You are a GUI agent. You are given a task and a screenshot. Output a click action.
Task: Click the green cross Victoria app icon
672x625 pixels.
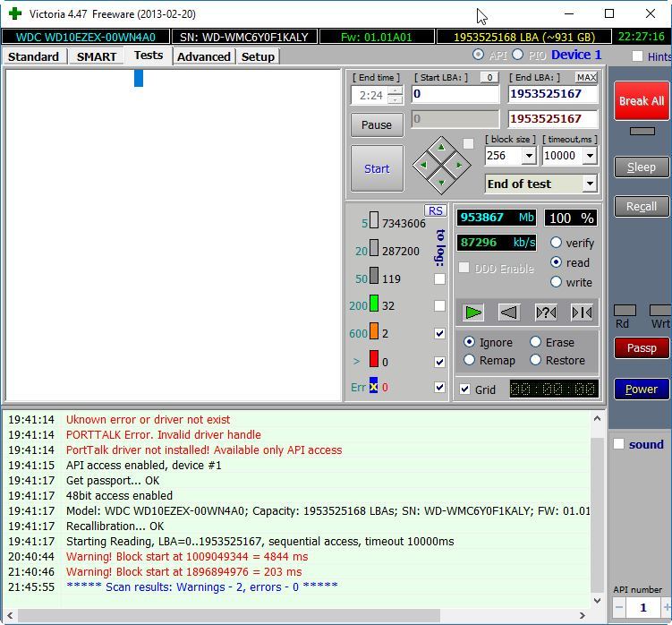[15, 13]
